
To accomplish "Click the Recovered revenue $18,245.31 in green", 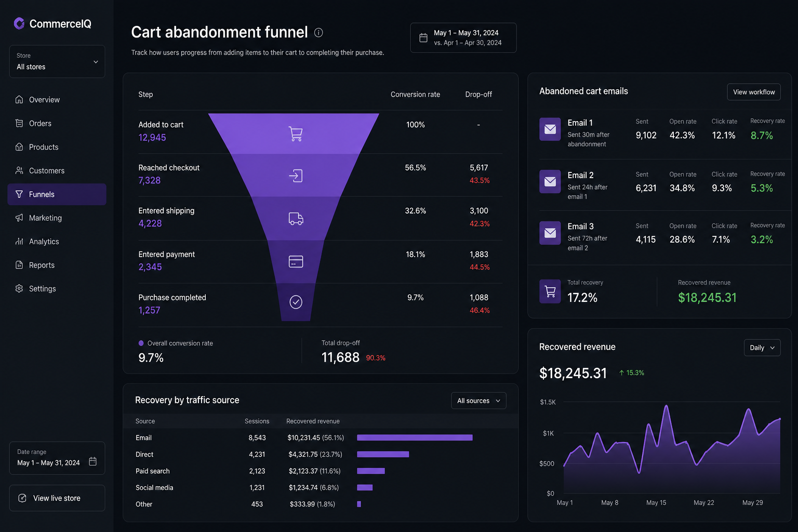I will click(707, 298).
